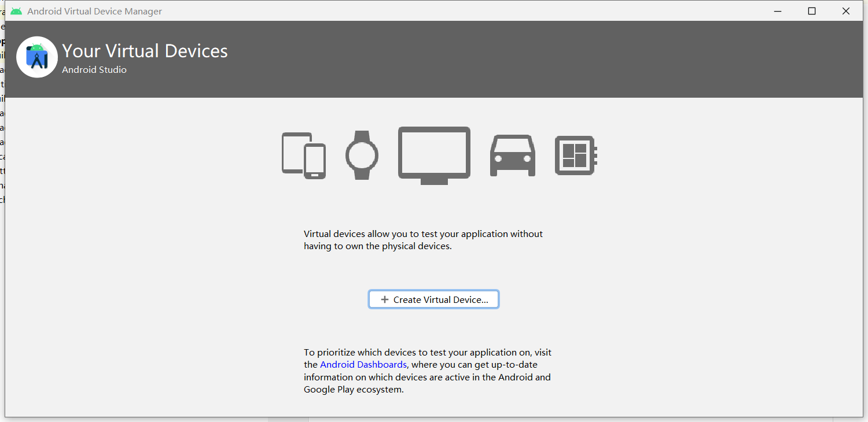Click the 'Your Virtual Devices' heading
This screenshot has height=422, width=868.
pyautogui.click(x=145, y=51)
